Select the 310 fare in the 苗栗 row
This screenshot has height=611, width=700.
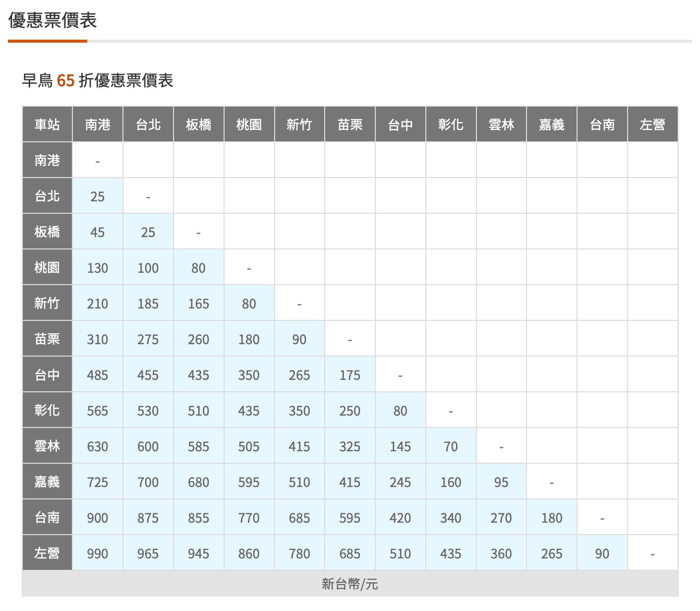97,339
